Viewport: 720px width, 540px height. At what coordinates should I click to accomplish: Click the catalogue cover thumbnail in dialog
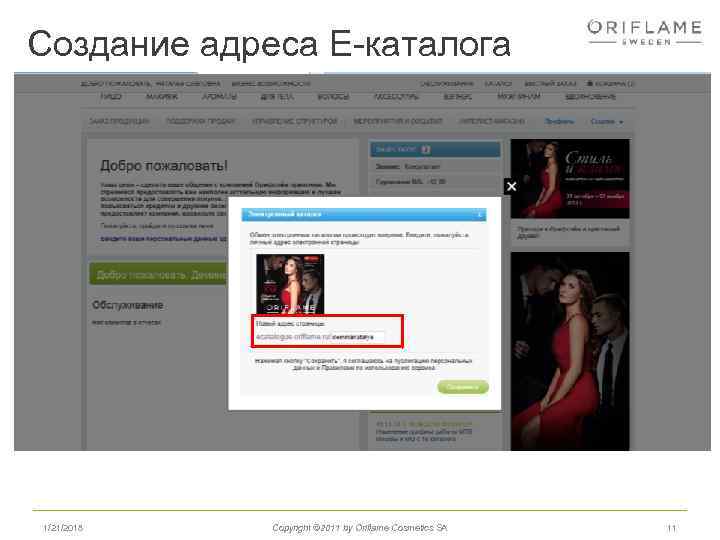(290, 284)
